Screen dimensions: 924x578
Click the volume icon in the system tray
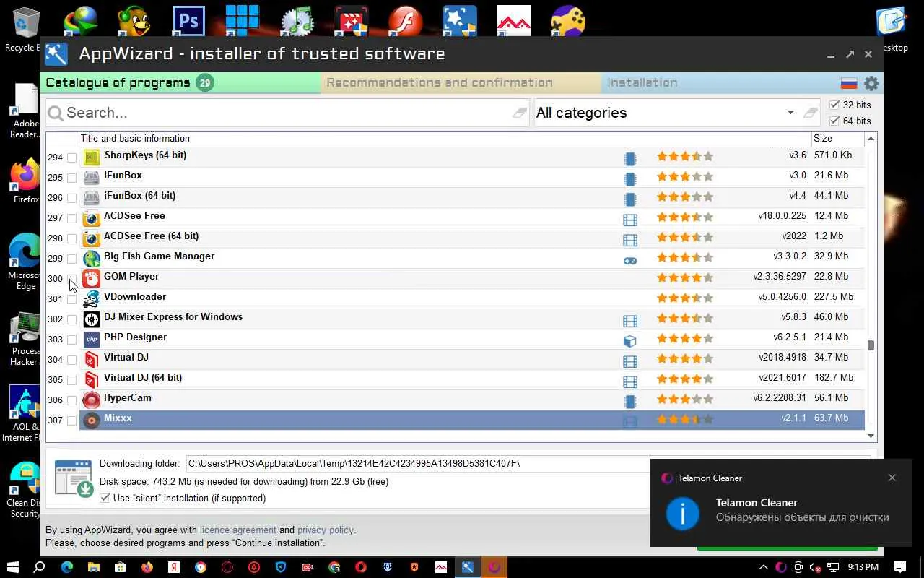(815, 567)
